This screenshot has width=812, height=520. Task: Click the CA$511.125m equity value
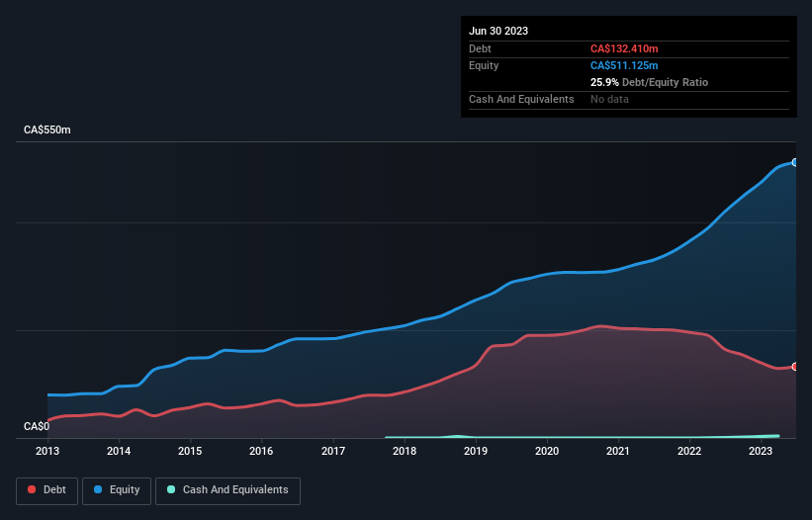click(x=624, y=65)
